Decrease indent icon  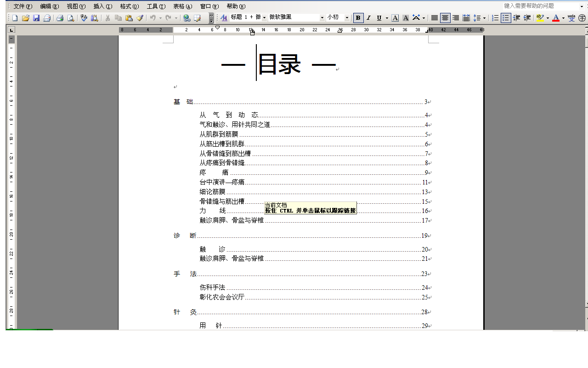point(517,18)
